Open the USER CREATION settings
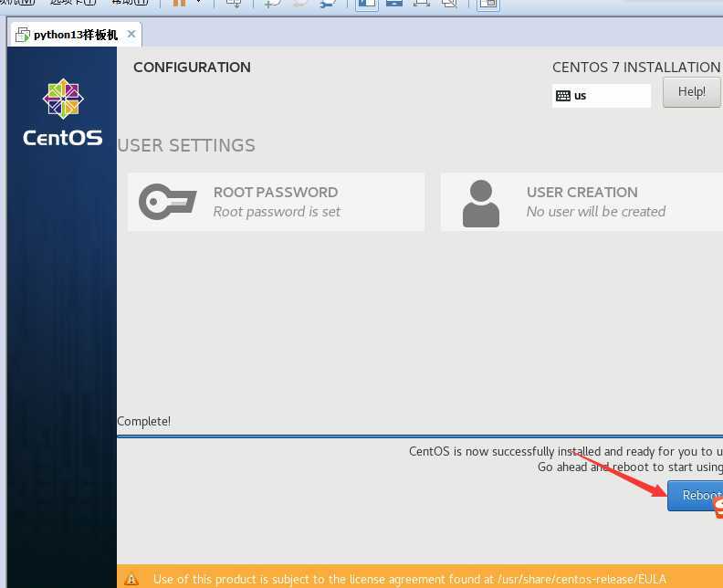The height and width of the screenshot is (588, 723). tap(582, 202)
